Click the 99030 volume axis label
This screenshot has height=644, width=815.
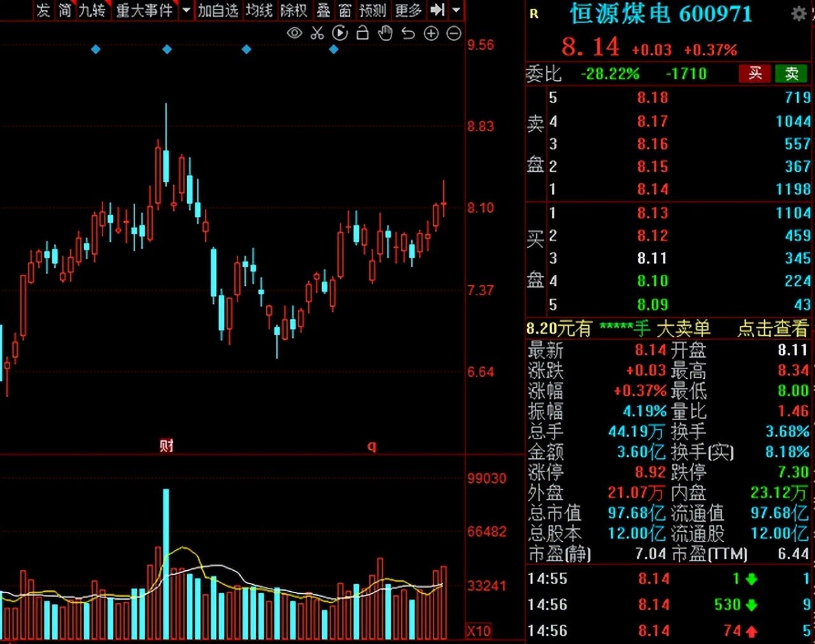point(487,479)
